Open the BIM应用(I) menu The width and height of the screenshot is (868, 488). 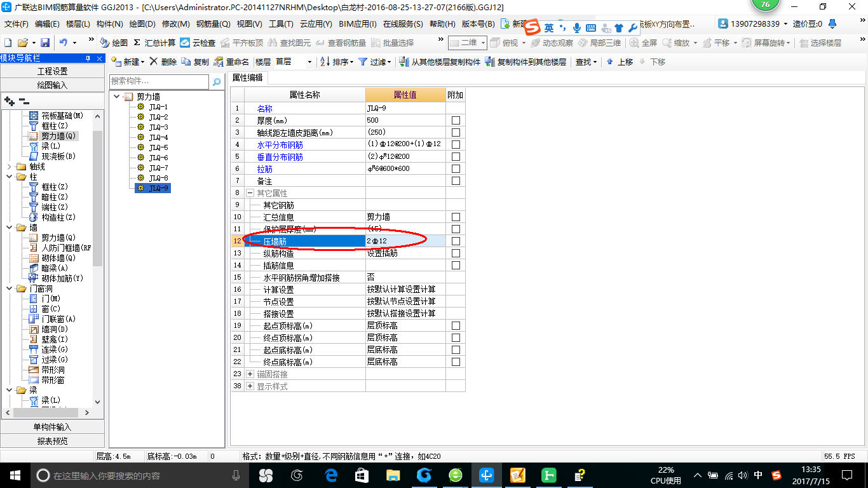click(357, 24)
